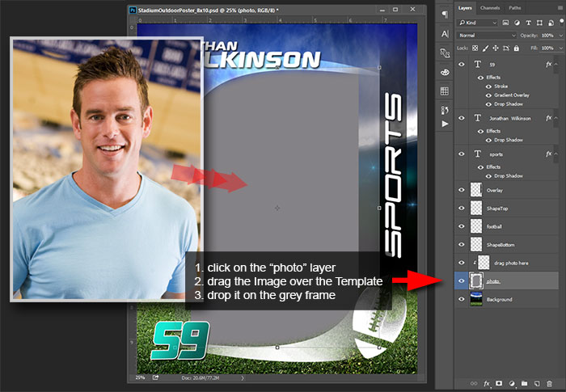The width and height of the screenshot is (566, 392).
Task: Switch to the Layers tab
Action: tap(465, 8)
